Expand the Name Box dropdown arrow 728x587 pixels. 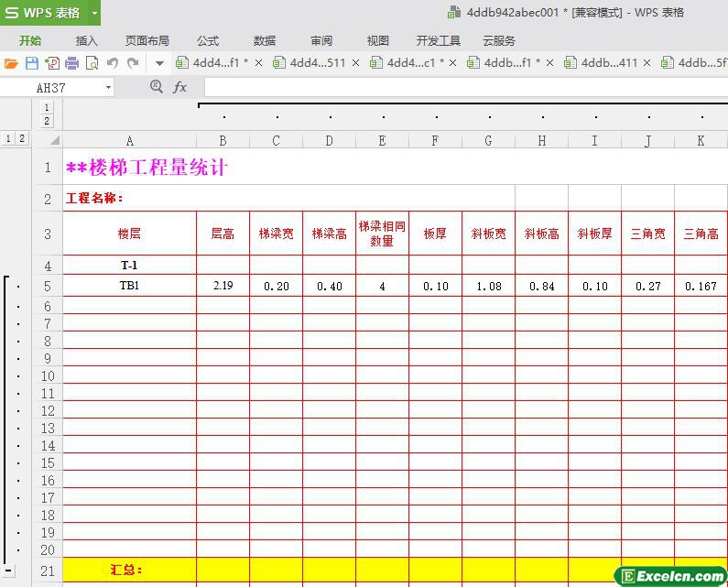coord(108,88)
